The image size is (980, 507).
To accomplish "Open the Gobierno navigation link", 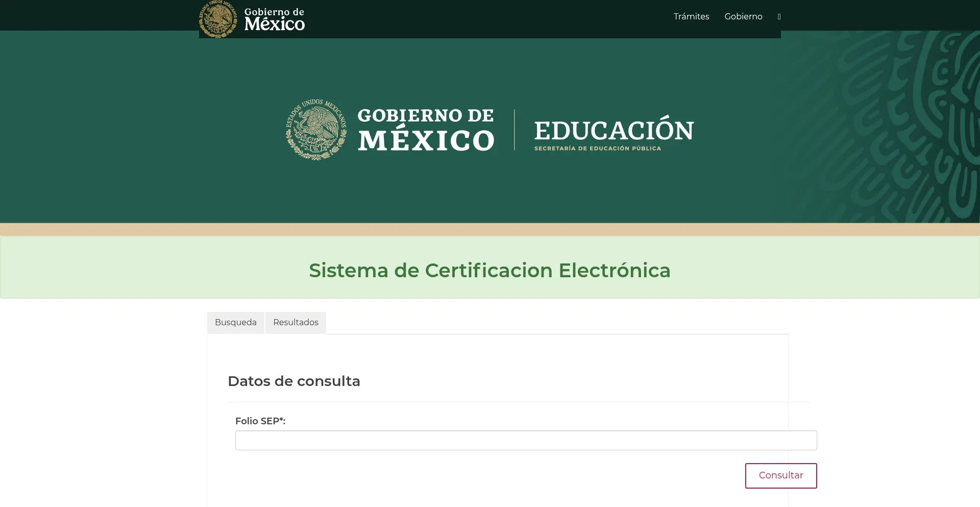I will pos(743,17).
